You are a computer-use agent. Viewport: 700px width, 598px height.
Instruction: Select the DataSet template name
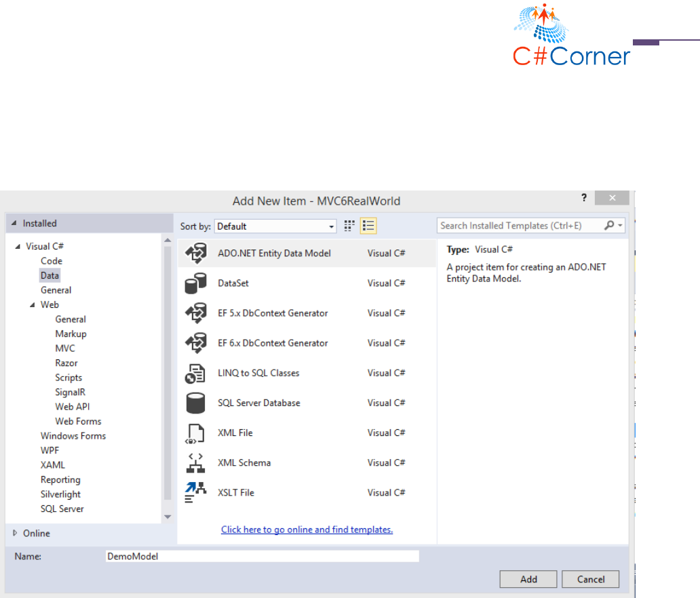tap(233, 283)
